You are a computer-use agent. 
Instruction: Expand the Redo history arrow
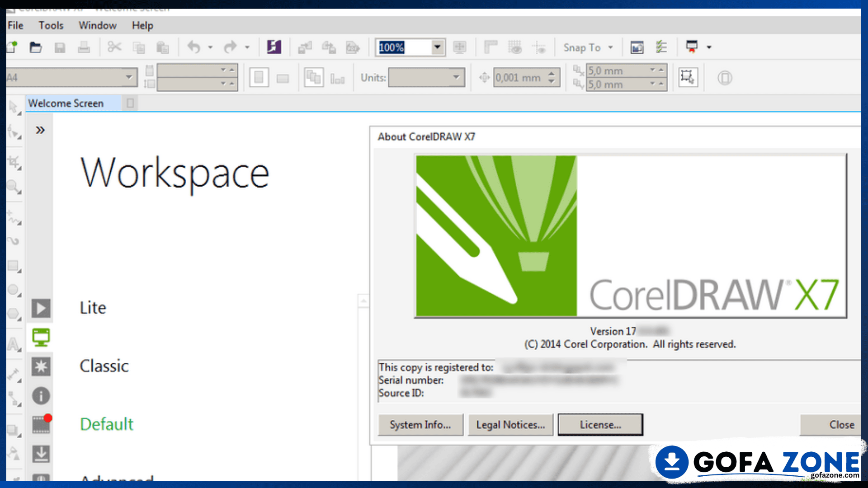(x=247, y=47)
